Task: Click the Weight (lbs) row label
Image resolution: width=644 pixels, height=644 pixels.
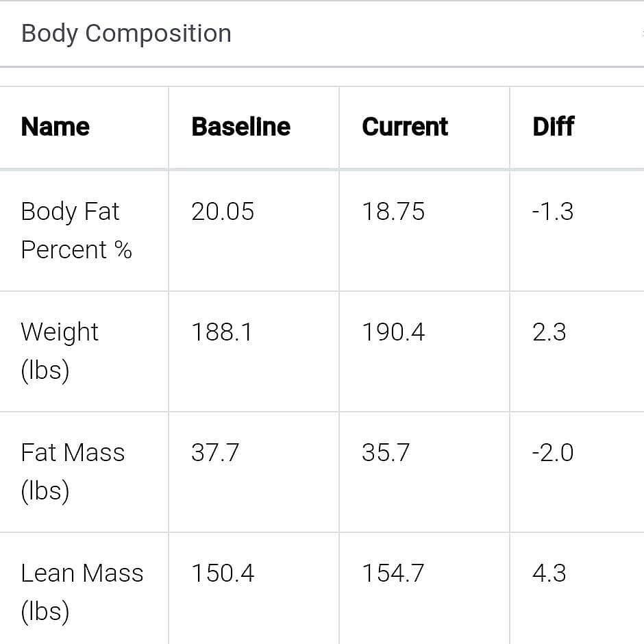Action: coord(60,351)
